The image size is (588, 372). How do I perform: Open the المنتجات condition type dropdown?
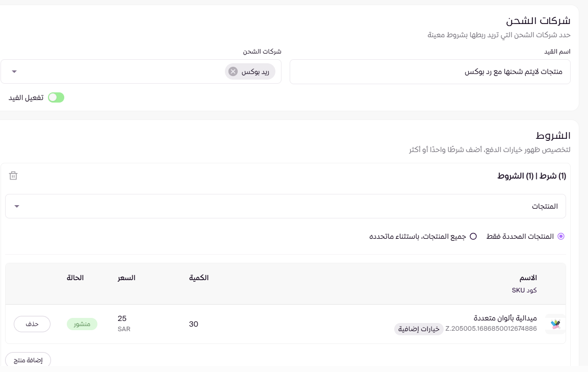[286, 206]
